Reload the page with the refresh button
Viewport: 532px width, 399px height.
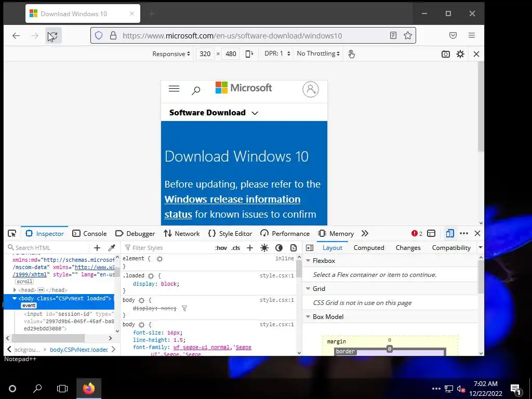coord(54,36)
